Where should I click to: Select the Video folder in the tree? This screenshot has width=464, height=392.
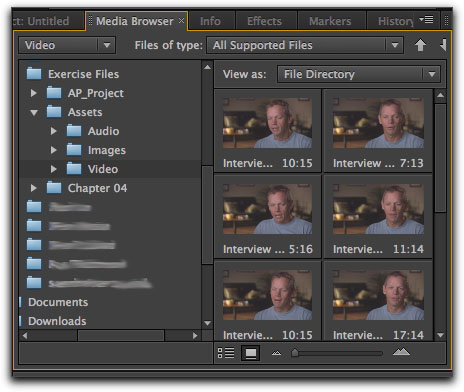click(110, 169)
